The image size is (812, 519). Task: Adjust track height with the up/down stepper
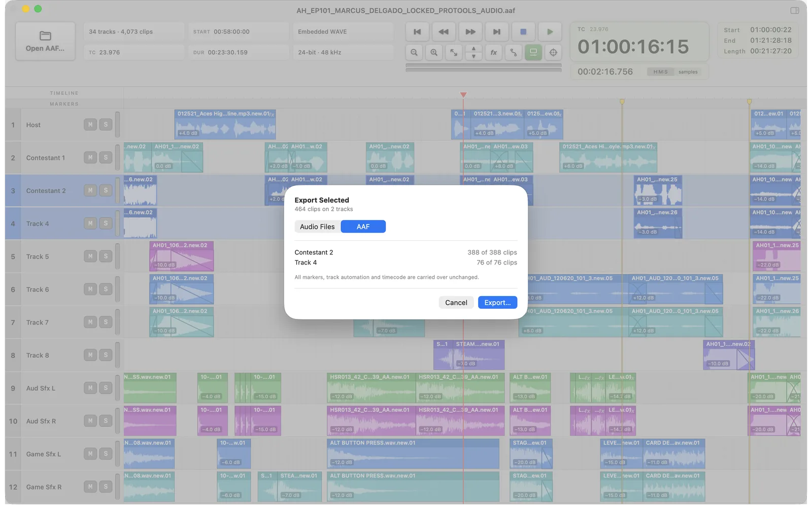tap(473, 52)
